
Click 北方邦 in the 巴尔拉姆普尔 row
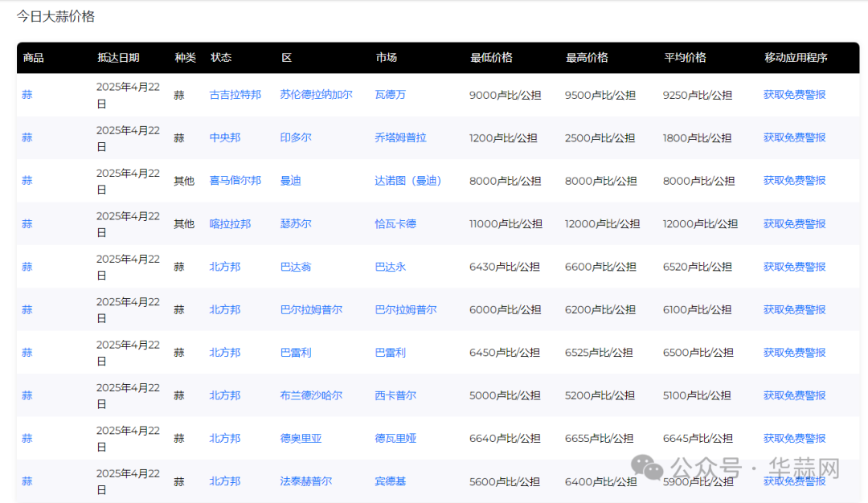point(225,309)
